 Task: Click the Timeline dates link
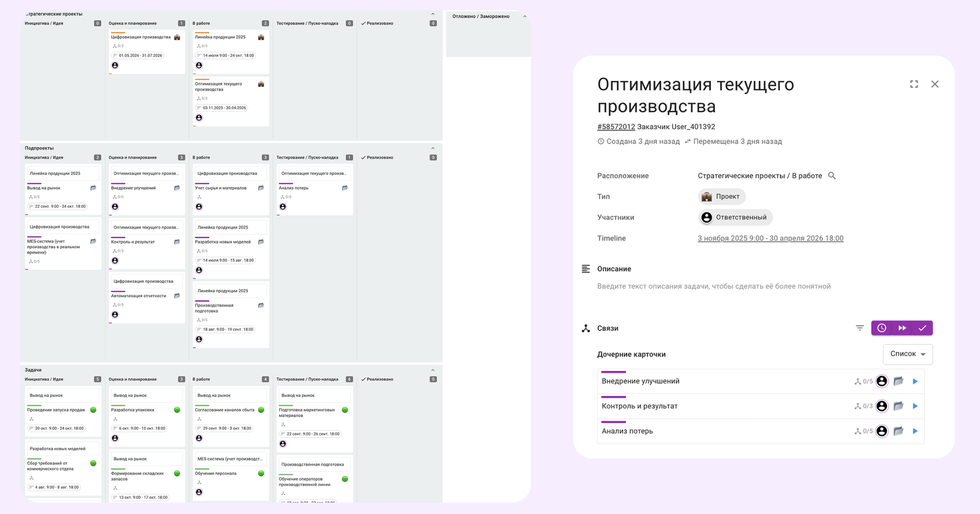tap(770, 238)
